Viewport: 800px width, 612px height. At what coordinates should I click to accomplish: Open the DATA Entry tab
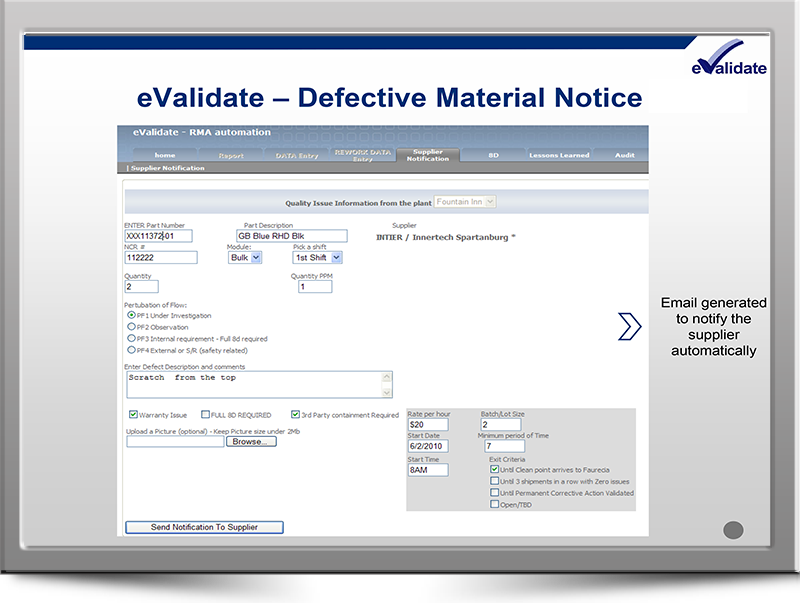click(297, 155)
